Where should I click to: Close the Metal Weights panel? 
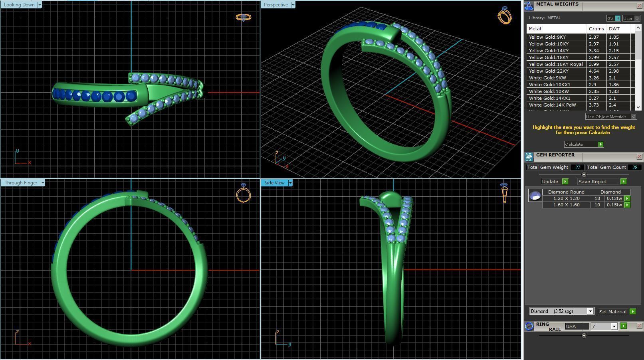click(x=639, y=6)
